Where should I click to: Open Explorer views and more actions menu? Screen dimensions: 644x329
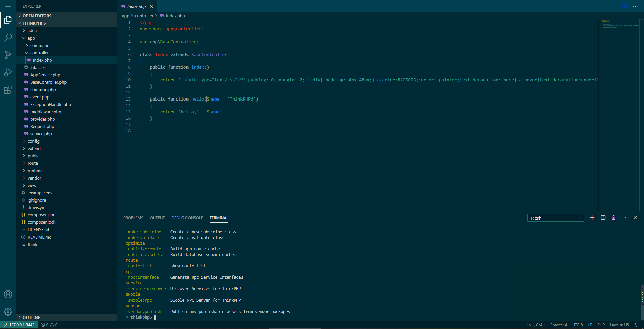108,6
